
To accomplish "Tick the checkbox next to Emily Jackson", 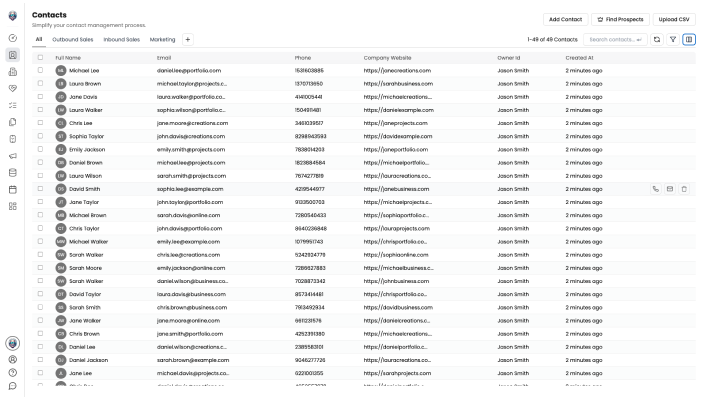I will pos(40,149).
